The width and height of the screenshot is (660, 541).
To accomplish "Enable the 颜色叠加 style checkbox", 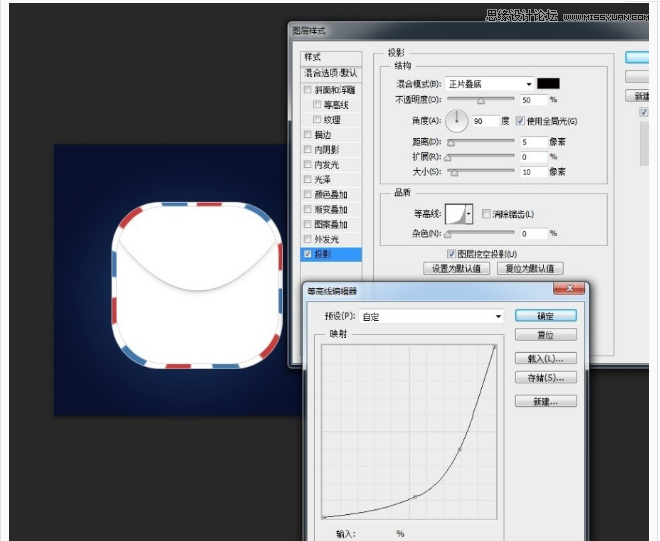I will tap(308, 194).
